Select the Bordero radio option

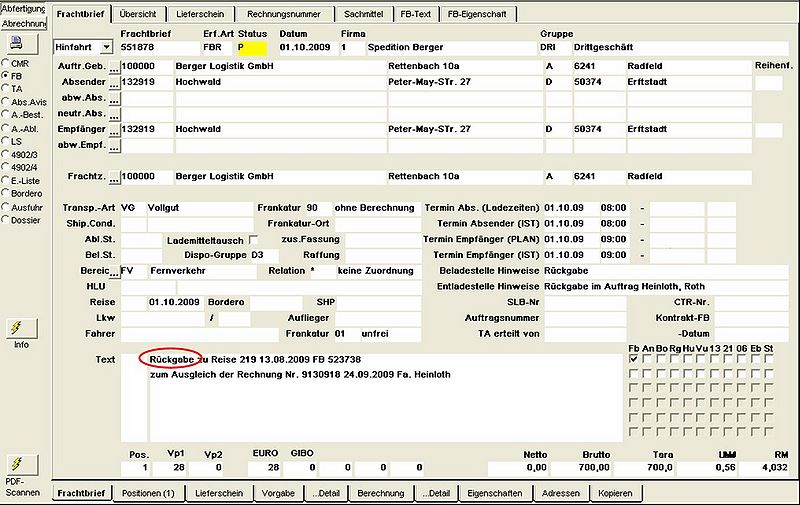point(6,193)
